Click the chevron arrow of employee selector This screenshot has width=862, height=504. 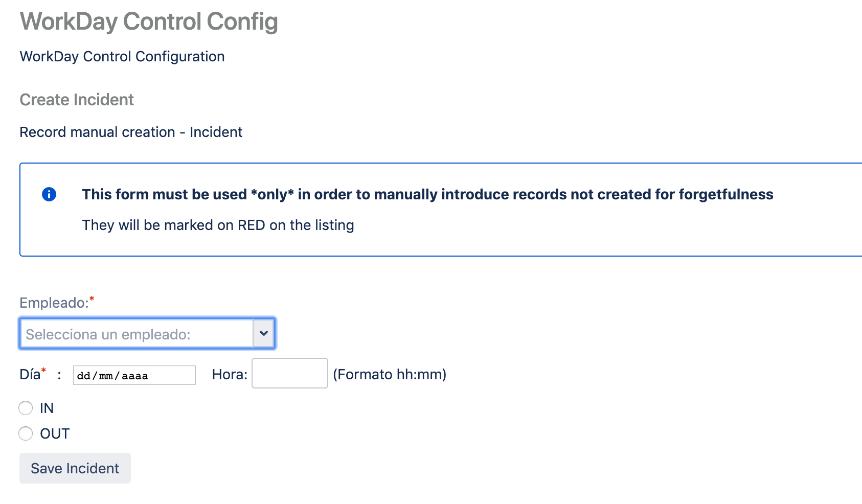264,333
